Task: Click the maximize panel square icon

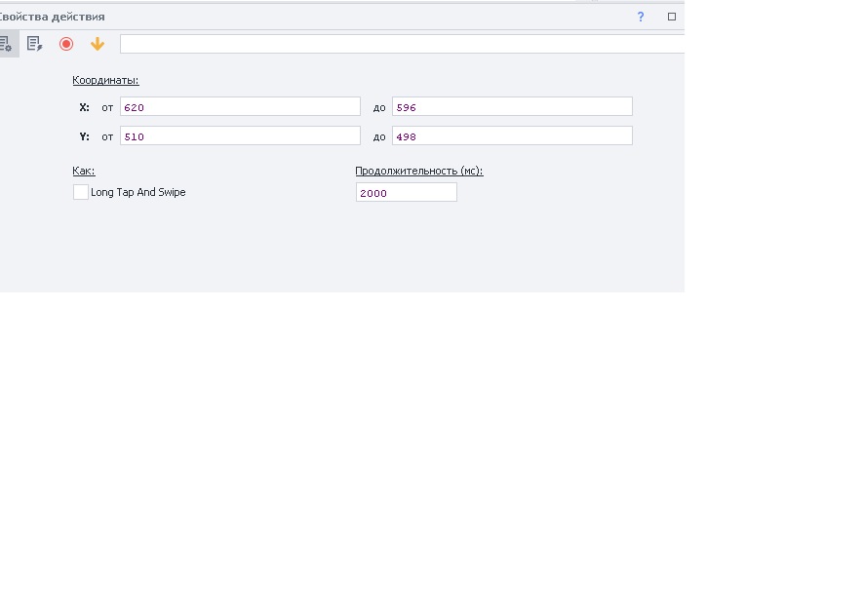Action: tap(672, 17)
